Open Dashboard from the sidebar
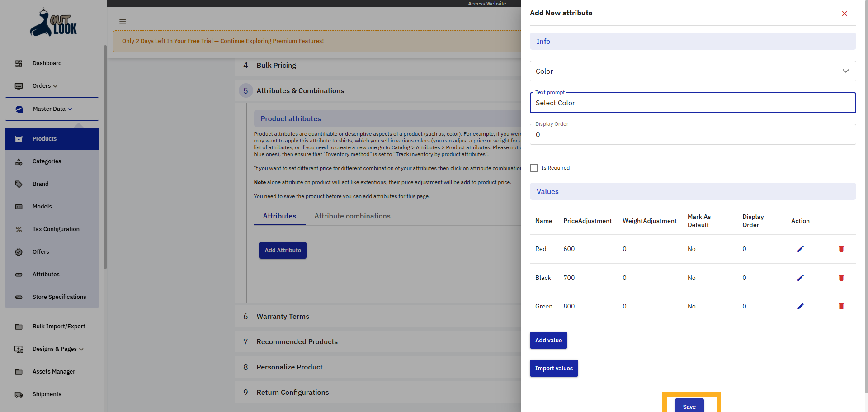The height and width of the screenshot is (412, 868). click(47, 63)
